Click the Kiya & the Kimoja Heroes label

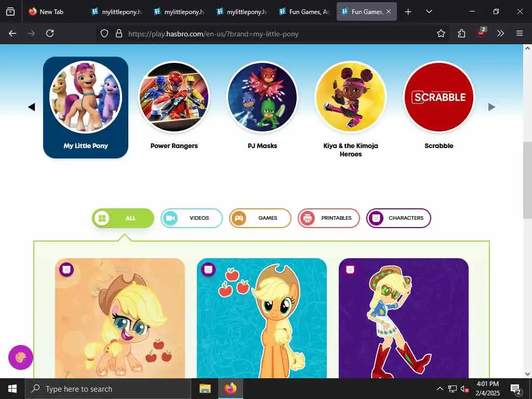(351, 150)
